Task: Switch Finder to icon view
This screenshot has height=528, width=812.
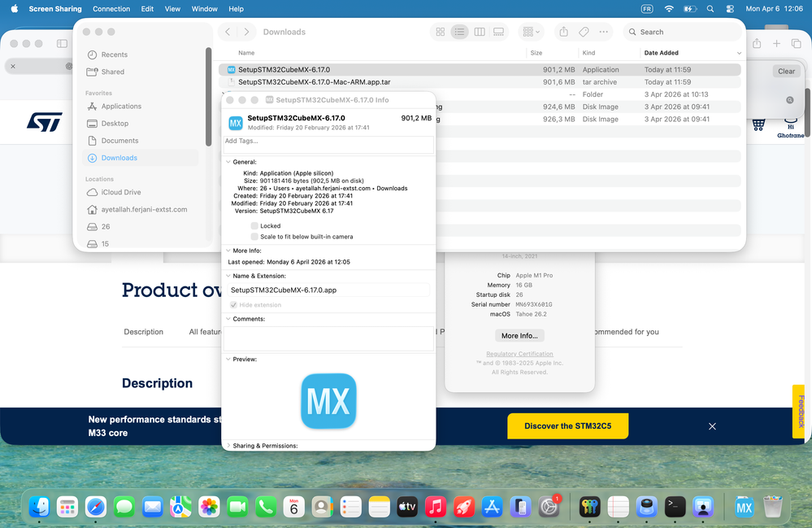Action: [x=441, y=32]
